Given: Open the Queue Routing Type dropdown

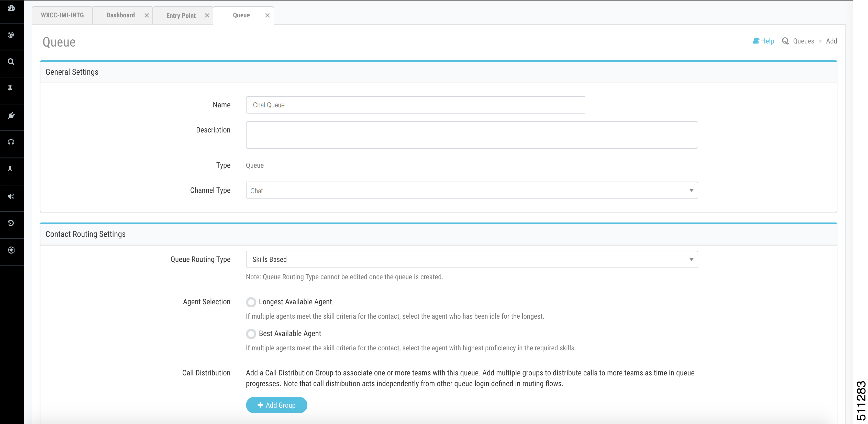Looking at the screenshot, I should [x=472, y=259].
